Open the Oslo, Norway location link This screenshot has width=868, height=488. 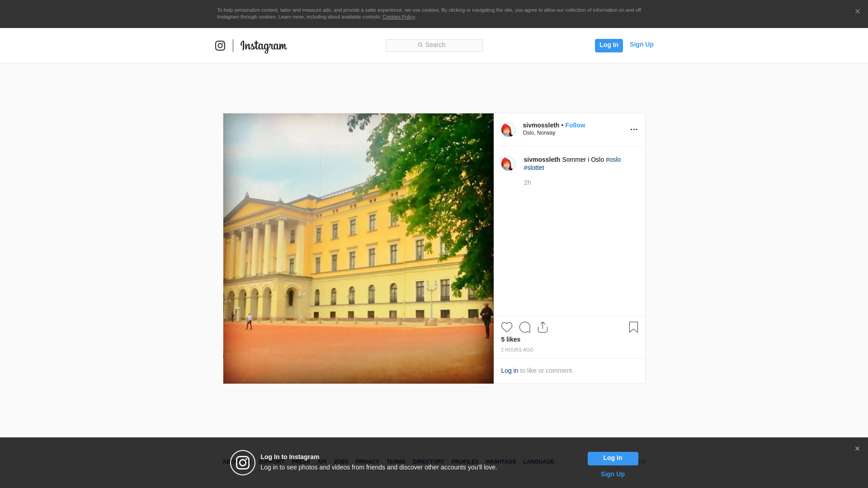[x=539, y=133]
